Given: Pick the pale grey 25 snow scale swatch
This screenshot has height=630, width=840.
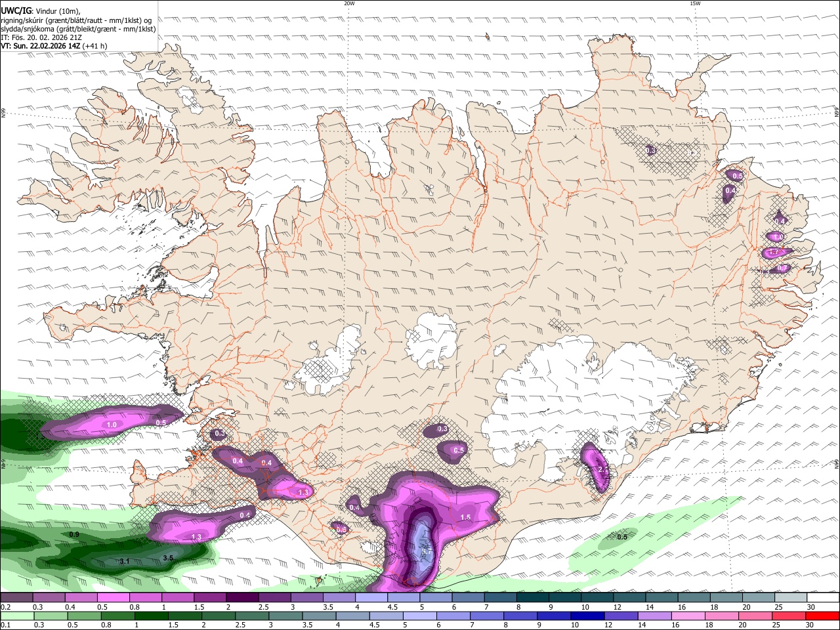Looking at the screenshot, I should 791,598.
